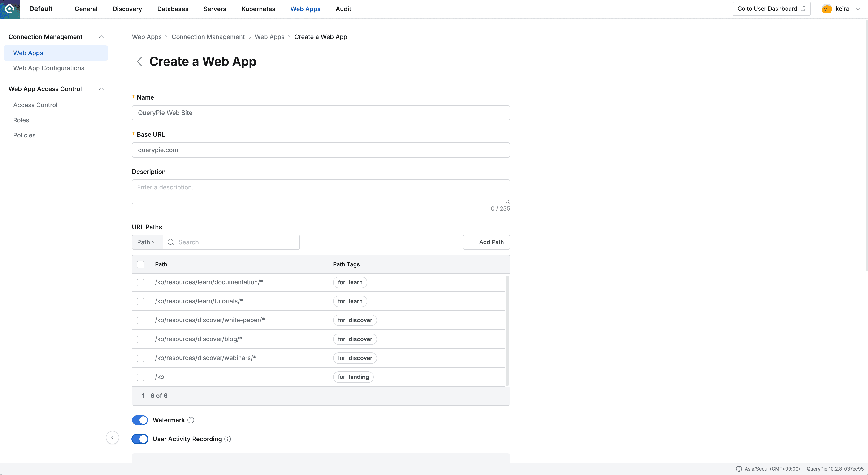Click the search magnifier in URL Paths search
Screen dimensions: 868x475
pyautogui.click(x=170, y=242)
